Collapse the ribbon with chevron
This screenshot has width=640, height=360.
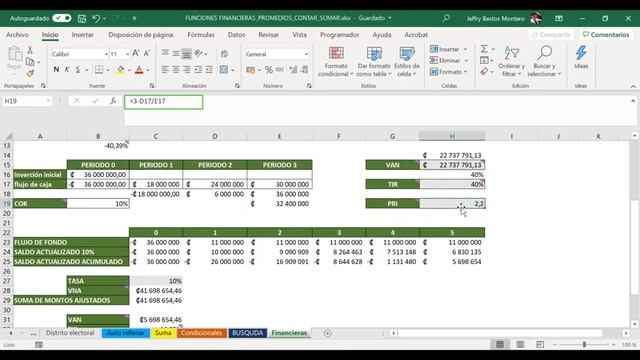(633, 86)
